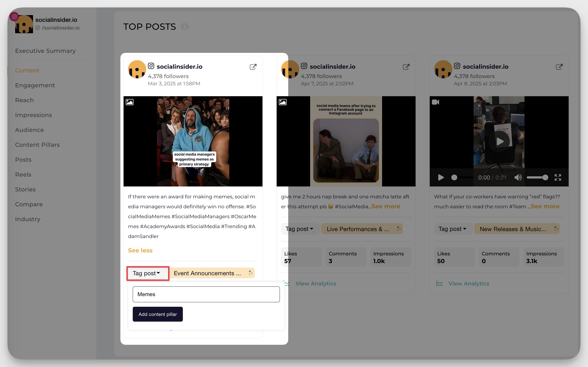Click the large center play button on video
This screenshot has height=367, width=588.
499,142
